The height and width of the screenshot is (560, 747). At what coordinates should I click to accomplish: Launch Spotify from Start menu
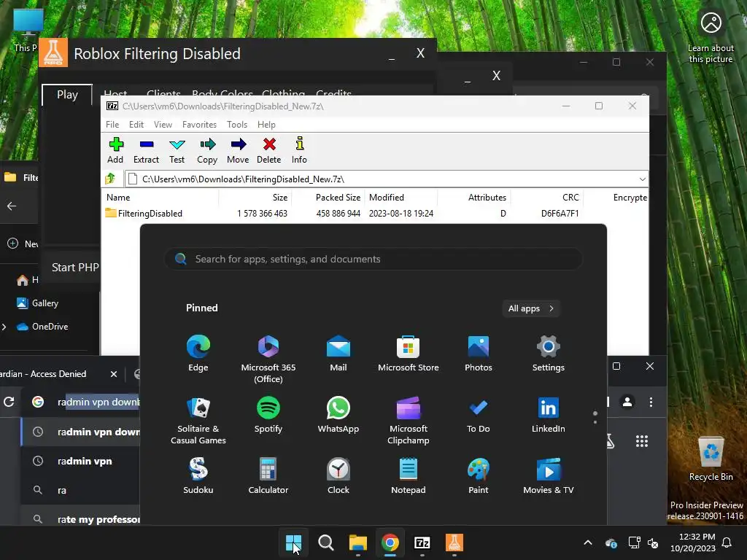pos(268,414)
